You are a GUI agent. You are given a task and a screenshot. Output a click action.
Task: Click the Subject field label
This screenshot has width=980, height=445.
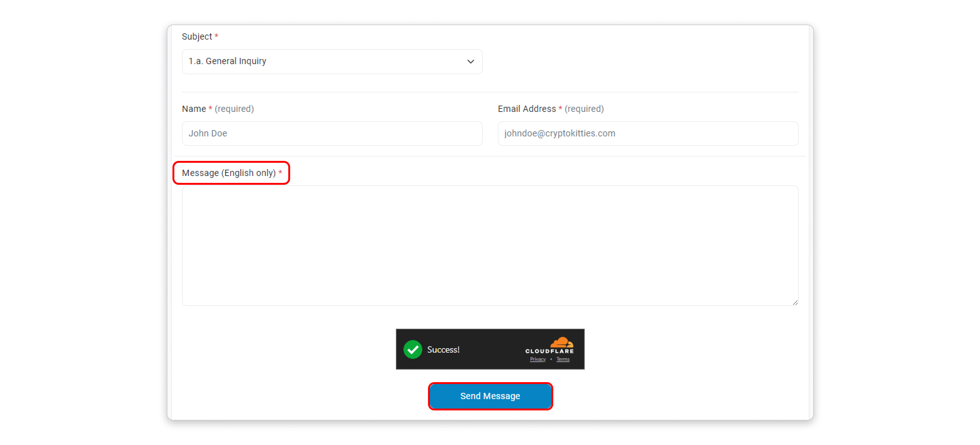(197, 36)
